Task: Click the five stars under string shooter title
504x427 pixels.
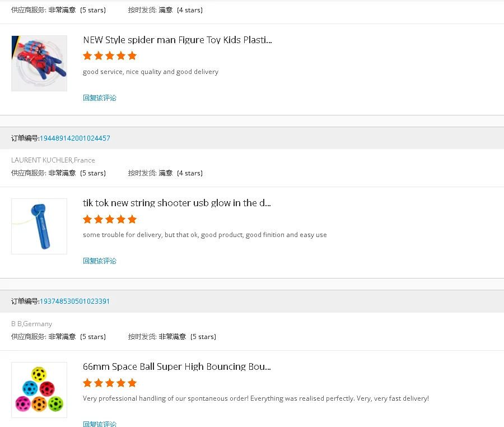Action: (110, 219)
